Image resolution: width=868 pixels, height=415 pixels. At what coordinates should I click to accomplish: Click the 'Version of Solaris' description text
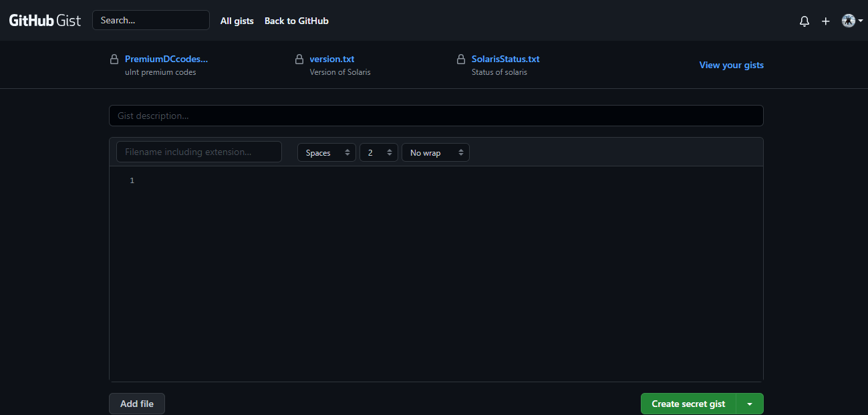[340, 72]
